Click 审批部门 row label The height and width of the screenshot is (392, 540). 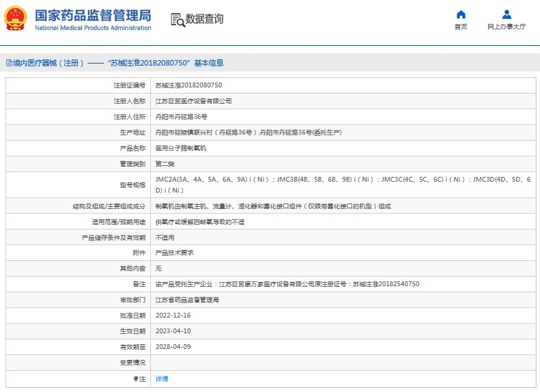132,300
